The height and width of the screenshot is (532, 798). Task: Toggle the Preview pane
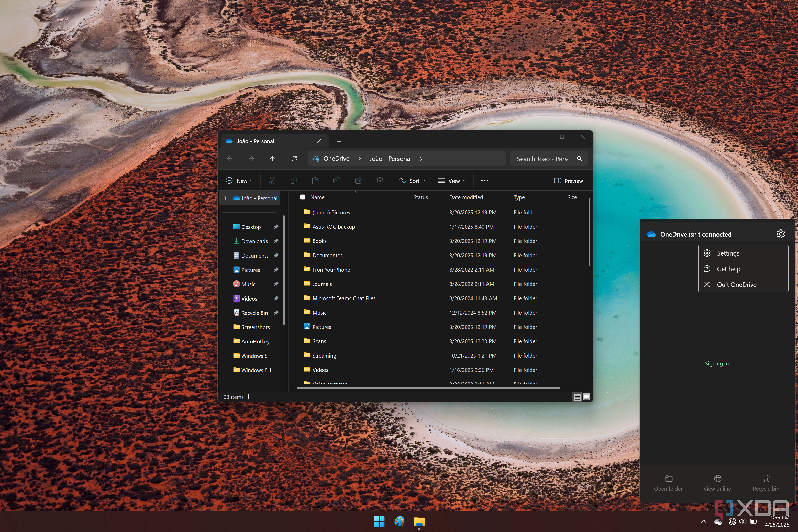(x=568, y=181)
